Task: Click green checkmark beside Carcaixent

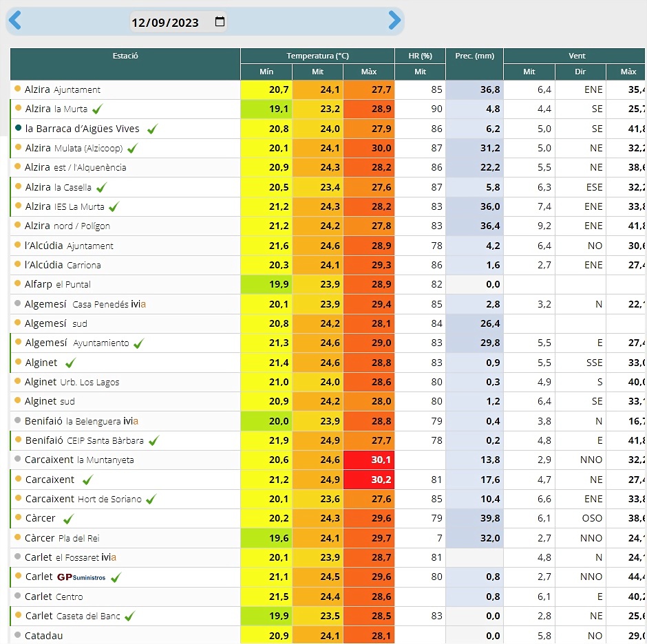Action: pyautogui.click(x=87, y=480)
